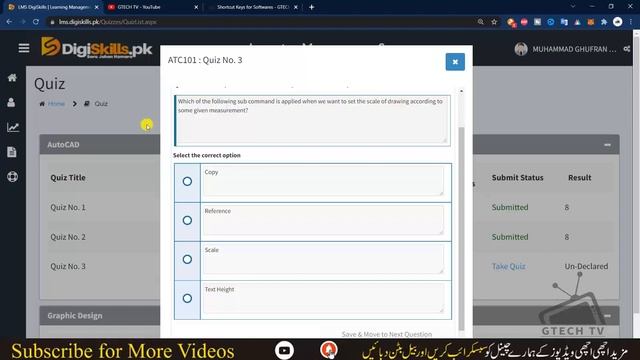Open the hamburger menu beside DigiSkills logo

coord(24,48)
